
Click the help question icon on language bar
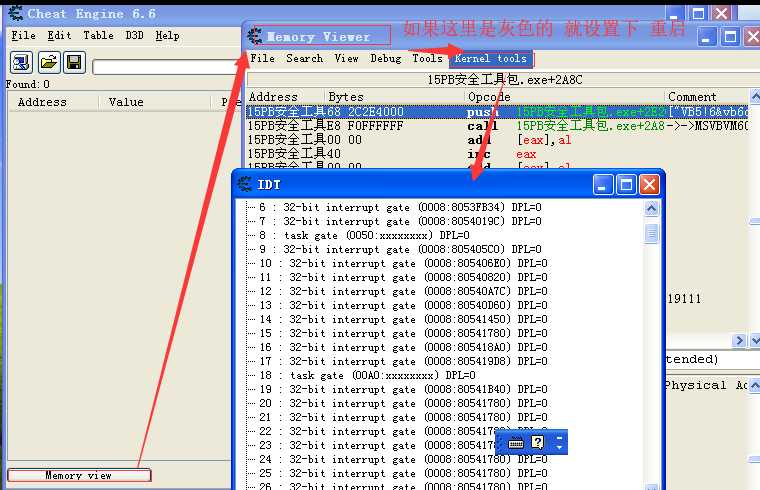[538, 442]
